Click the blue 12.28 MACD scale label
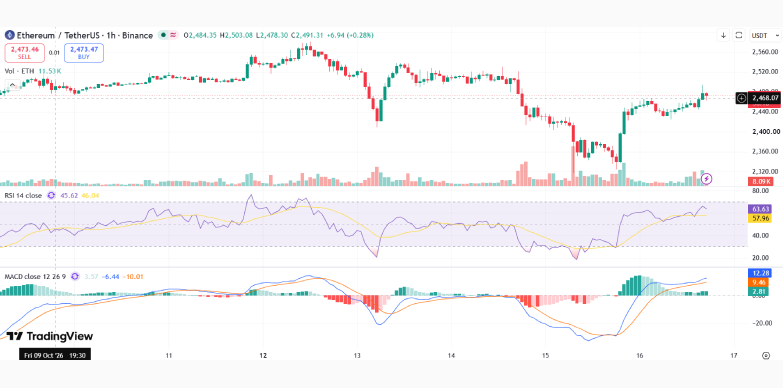The image size is (783, 388). [760, 273]
